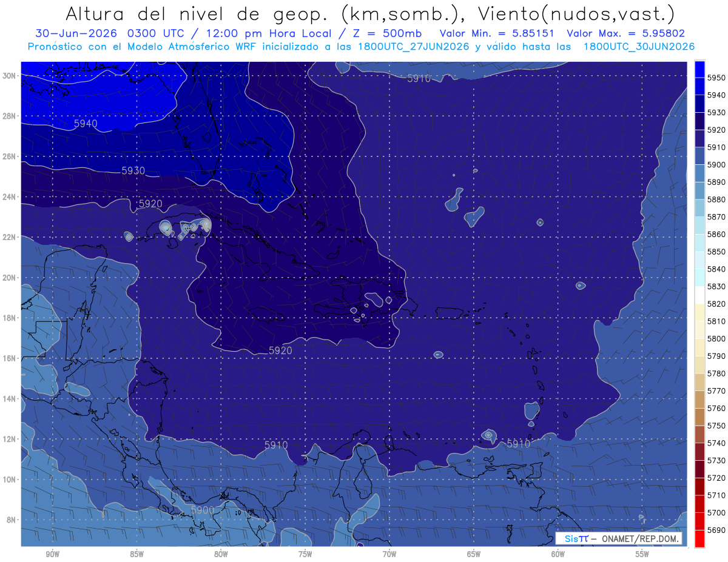Click the 10N latitude axis label
Screen dimensions: 728x562
pos(10,480)
